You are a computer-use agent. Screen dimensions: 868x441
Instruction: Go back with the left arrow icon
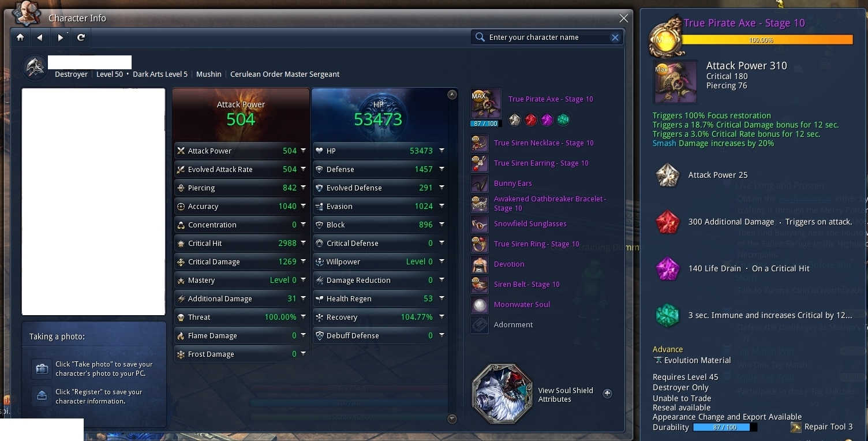click(x=40, y=38)
